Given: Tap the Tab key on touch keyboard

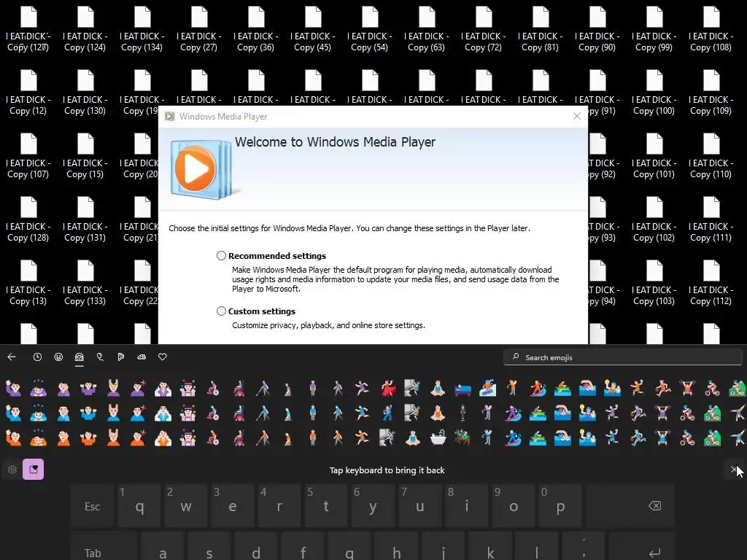Looking at the screenshot, I should 104,548.
